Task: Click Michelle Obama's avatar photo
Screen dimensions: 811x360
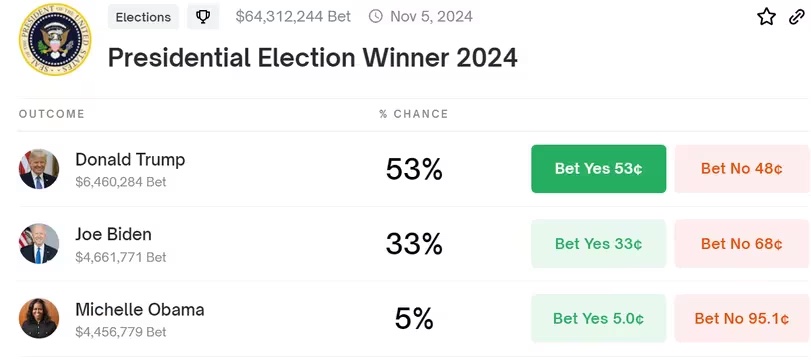Action: pyautogui.click(x=39, y=318)
